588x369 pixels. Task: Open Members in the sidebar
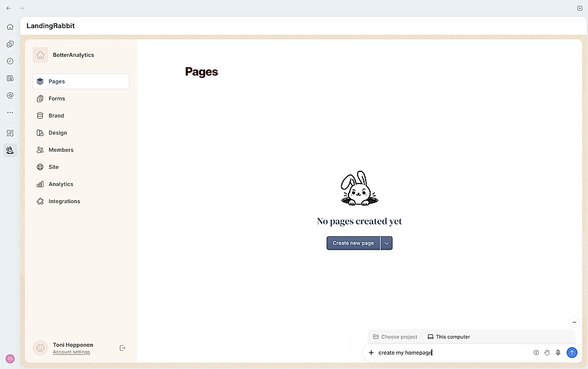81,150
